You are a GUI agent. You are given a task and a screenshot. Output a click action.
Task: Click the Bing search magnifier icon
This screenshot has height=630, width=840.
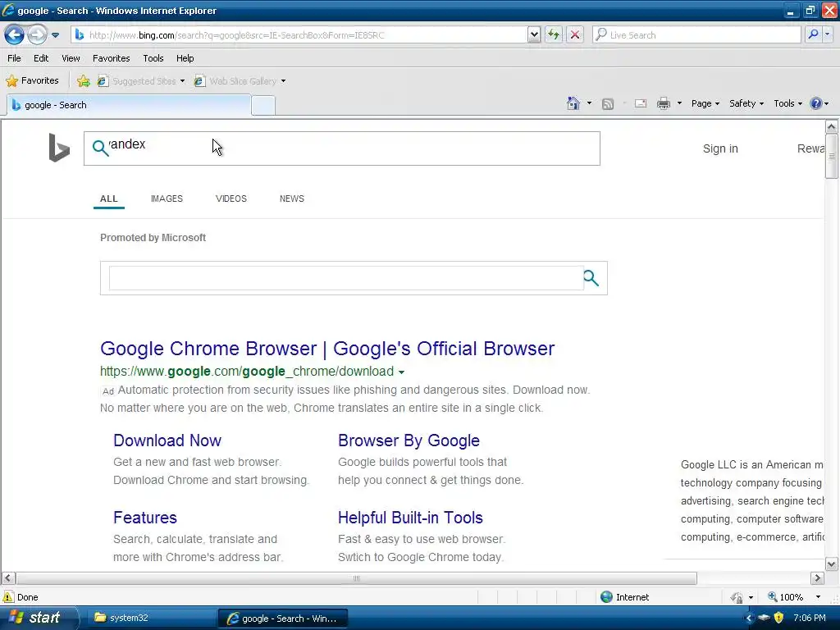100,148
